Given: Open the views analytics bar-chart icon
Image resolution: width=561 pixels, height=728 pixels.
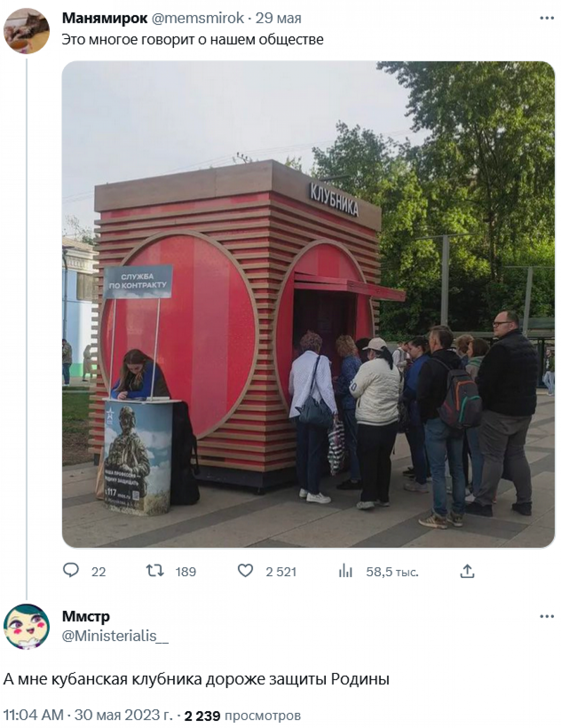Looking at the screenshot, I should coord(346,571).
